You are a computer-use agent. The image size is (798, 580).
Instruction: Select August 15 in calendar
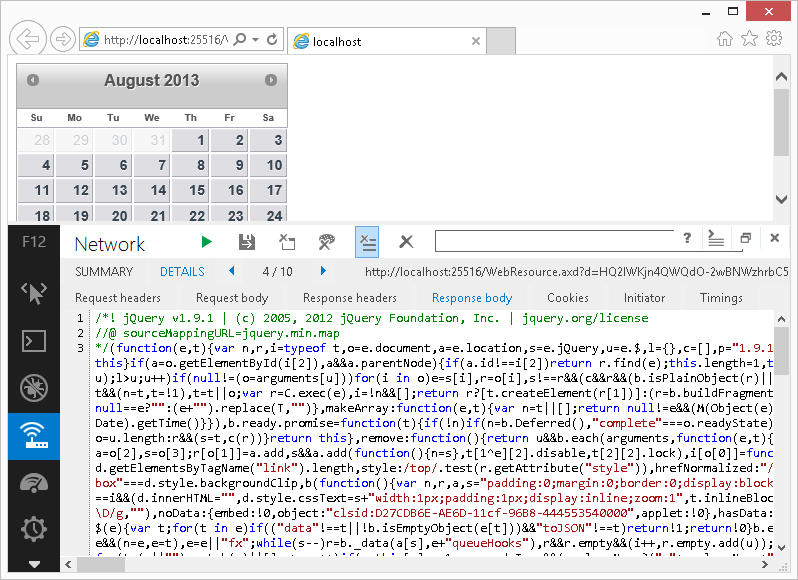tap(190, 190)
